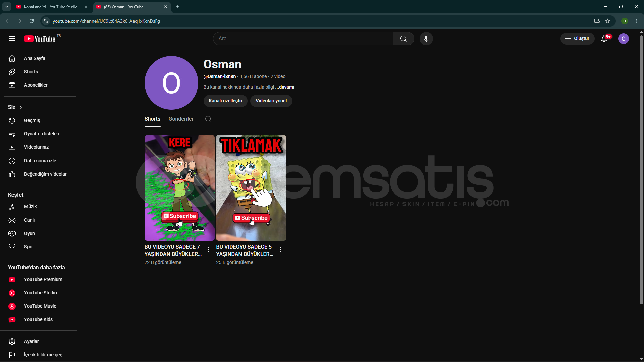The width and height of the screenshot is (644, 362).
Task: Expand channel description via ...devamı
Action: tap(285, 87)
